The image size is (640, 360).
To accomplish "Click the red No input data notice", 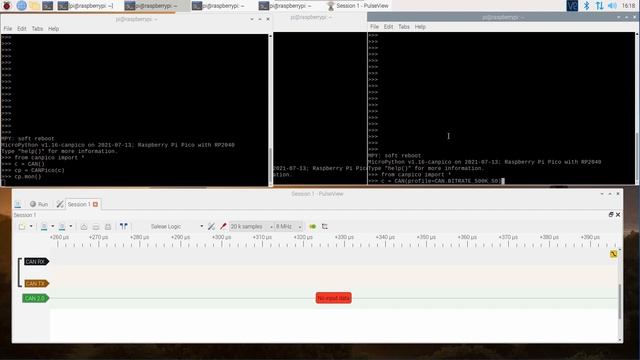I will pos(333,298).
